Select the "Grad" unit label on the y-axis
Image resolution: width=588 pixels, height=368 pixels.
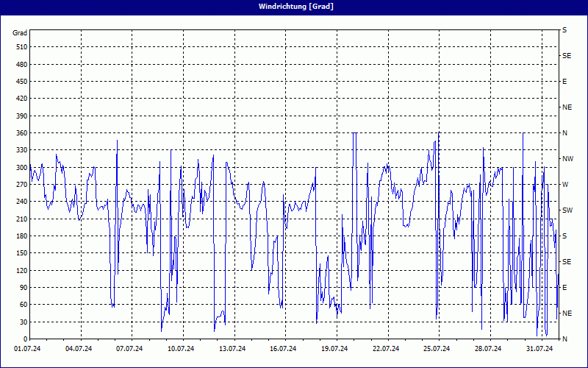coord(20,33)
